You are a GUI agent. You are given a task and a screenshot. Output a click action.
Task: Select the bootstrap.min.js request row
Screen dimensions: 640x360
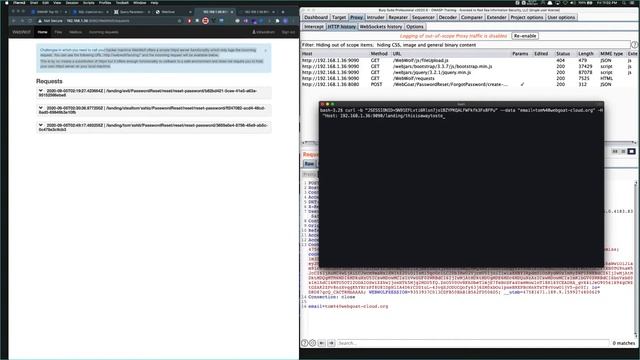click(469, 66)
